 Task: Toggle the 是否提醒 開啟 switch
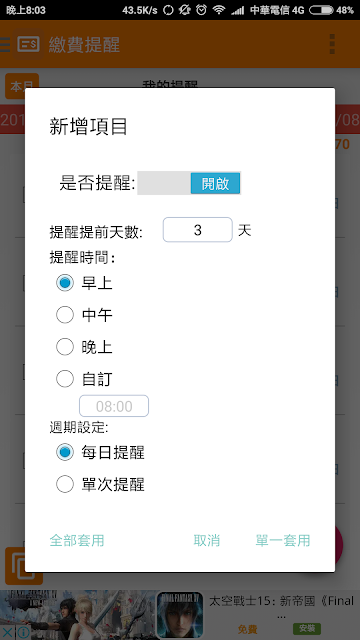coord(189,183)
